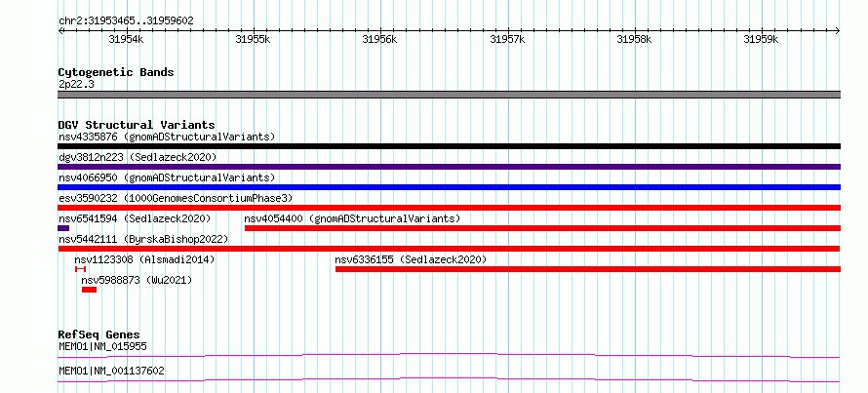This screenshot has width=868, height=393.
Task: Click the MEMO1|NM_001137602 transcript label
Action: (x=111, y=371)
